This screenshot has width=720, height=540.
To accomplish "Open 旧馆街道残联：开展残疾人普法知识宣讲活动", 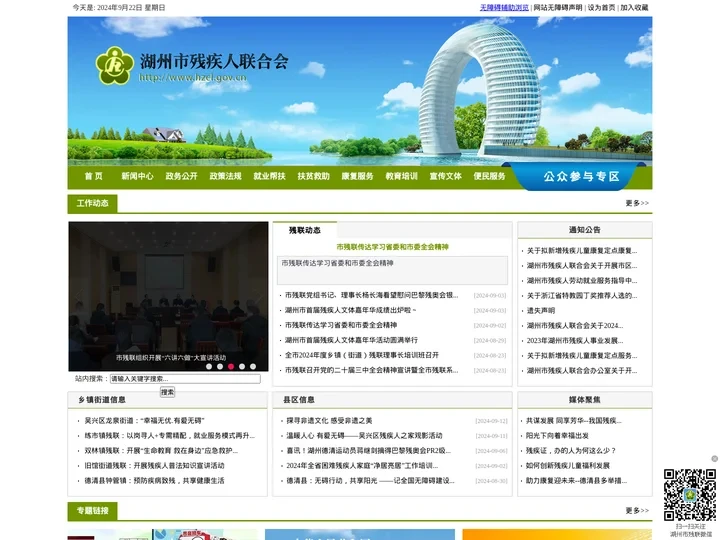I will pyautogui.click(x=154, y=466).
